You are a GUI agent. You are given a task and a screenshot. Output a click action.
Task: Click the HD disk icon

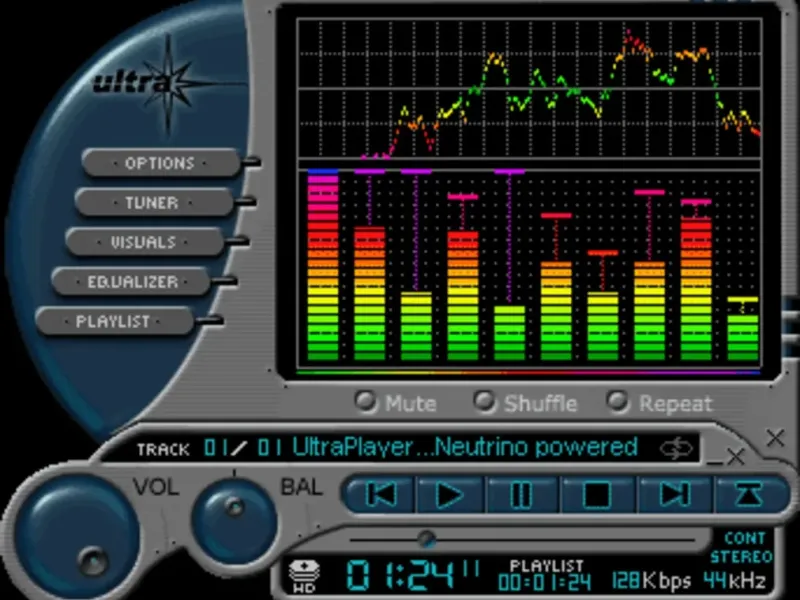tap(304, 576)
